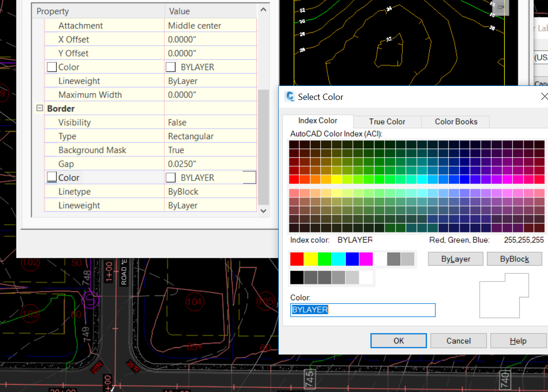Image resolution: width=548 pixels, height=392 pixels.
Task: Open Help from the Select Color dialog
Action: tap(518, 340)
